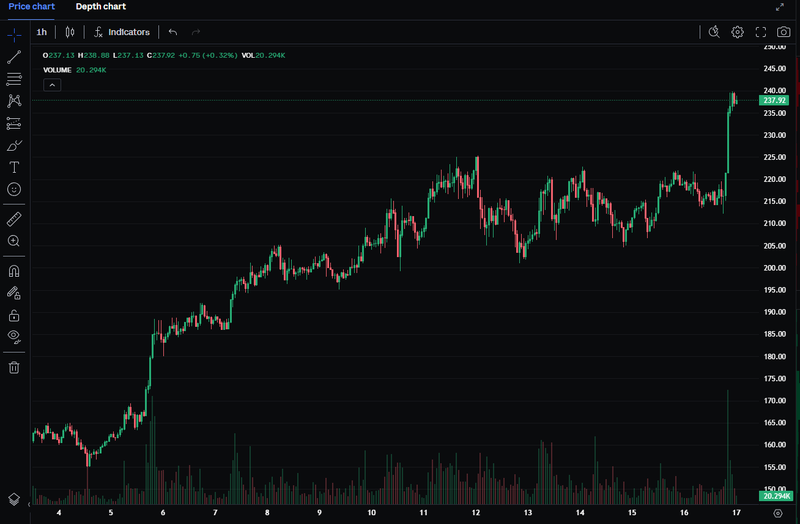Open the candlestick chart type dropdown

[x=70, y=32]
